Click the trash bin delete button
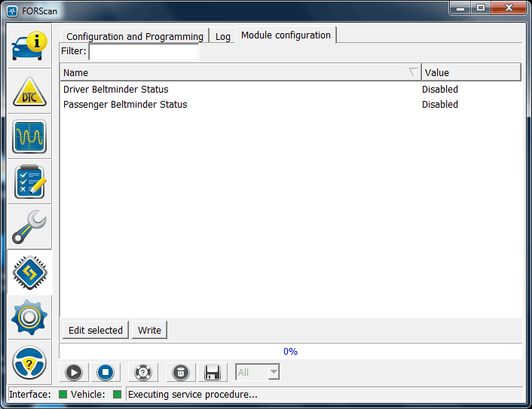 [x=181, y=372]
